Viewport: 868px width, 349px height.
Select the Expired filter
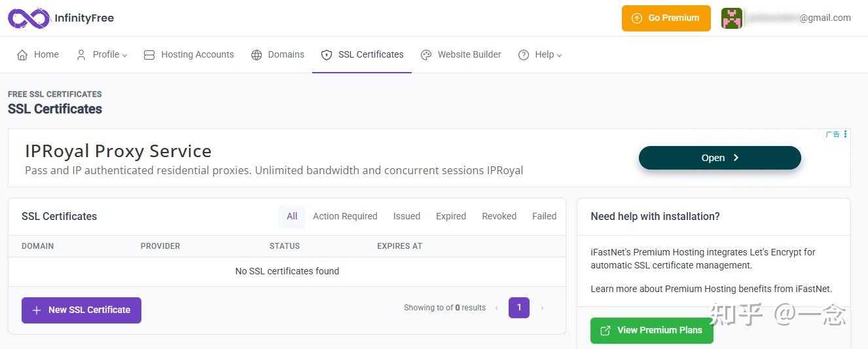(451, 216)
